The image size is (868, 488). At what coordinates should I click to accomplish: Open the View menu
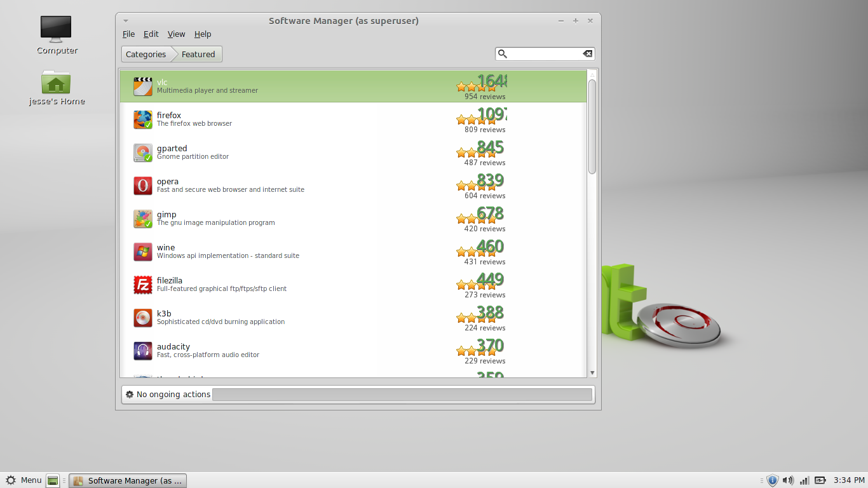point(177,34)
